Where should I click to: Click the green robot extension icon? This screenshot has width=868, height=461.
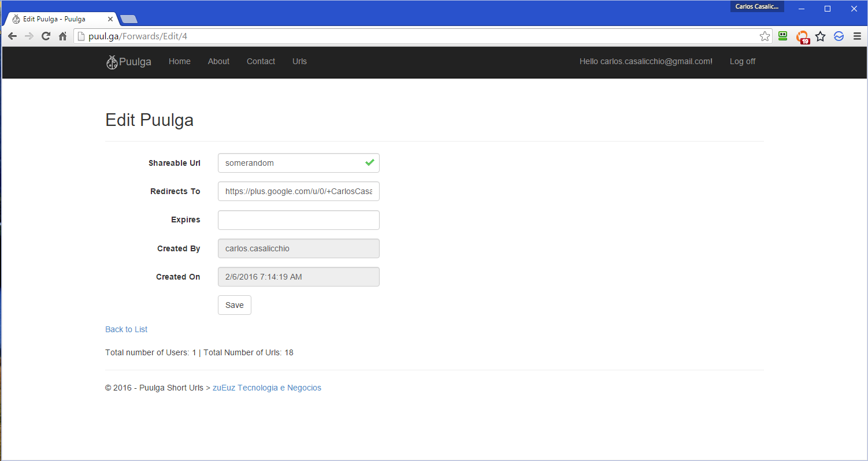(783, 36)
